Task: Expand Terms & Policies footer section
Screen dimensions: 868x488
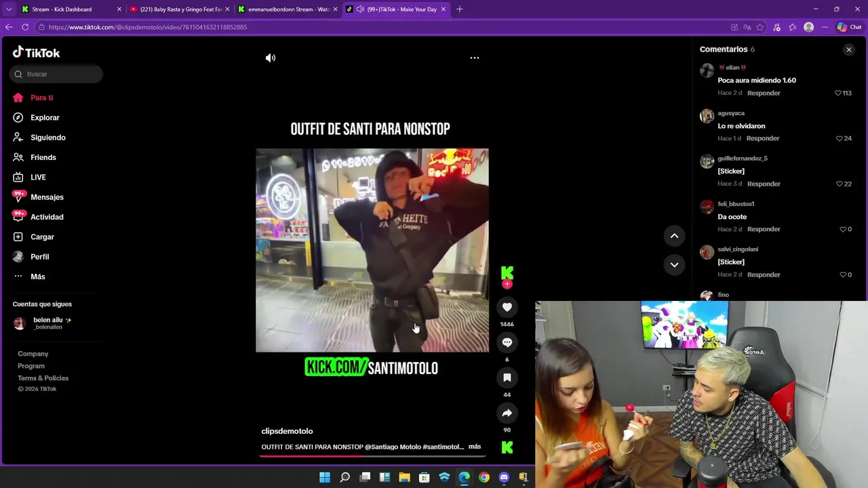Action: [43, 378]
